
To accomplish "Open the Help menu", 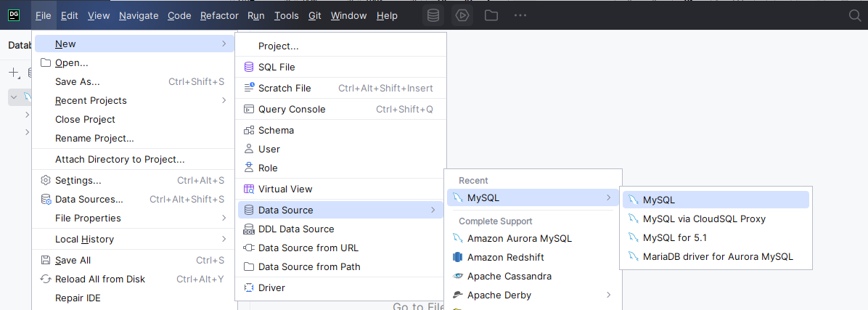I will pos(387,15).
